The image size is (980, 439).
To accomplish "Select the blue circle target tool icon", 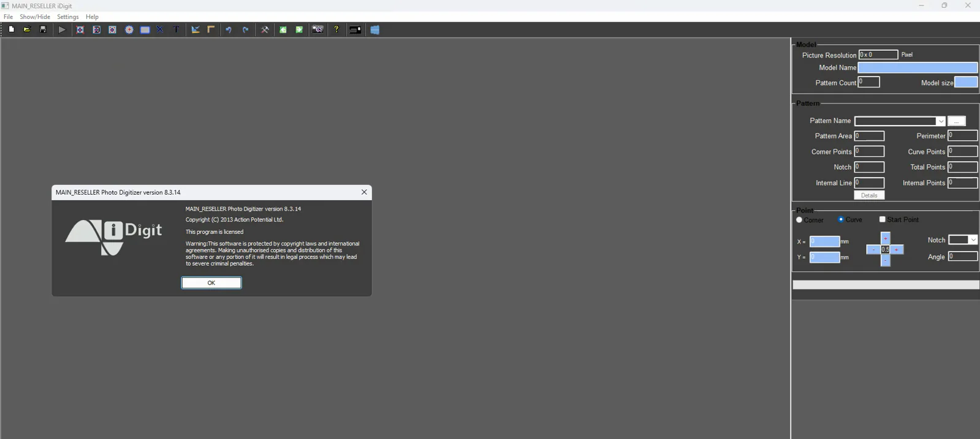I will [129, 29].
